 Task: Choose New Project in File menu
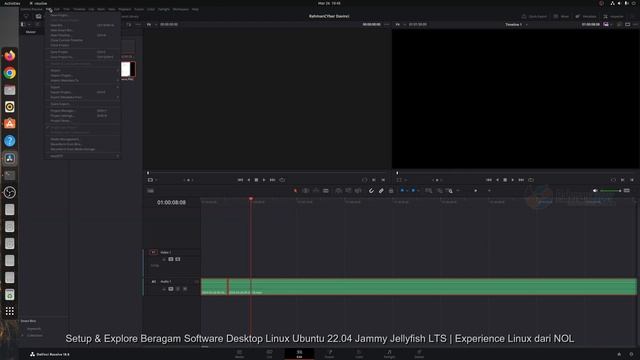[82, 15]
